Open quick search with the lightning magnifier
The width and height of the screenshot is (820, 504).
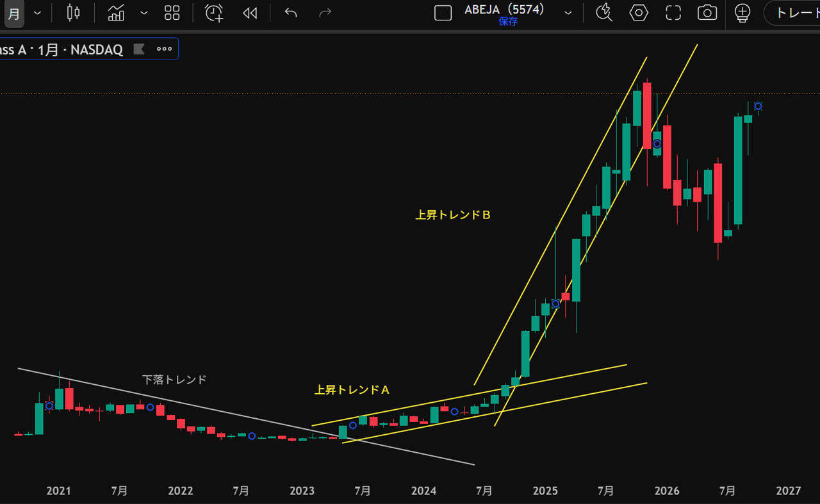tap(604, 13)
